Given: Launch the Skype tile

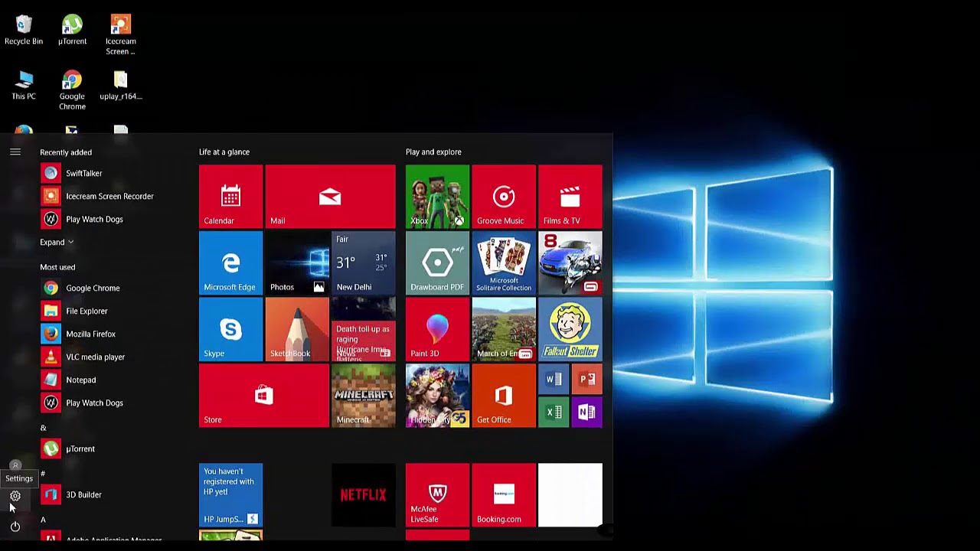Looking at the screenshot, I should 230,329.
